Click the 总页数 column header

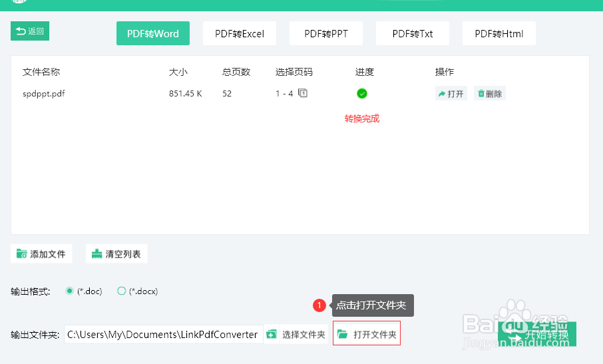(236, 72)
